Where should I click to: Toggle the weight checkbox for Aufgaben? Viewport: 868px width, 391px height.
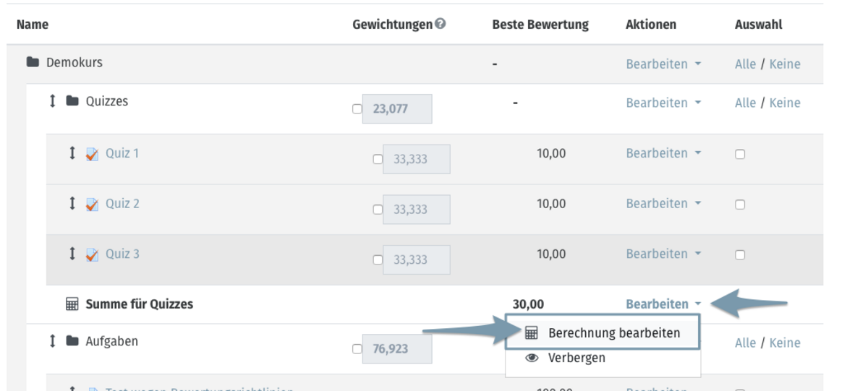pyautogui.click(x=356, y=349)
